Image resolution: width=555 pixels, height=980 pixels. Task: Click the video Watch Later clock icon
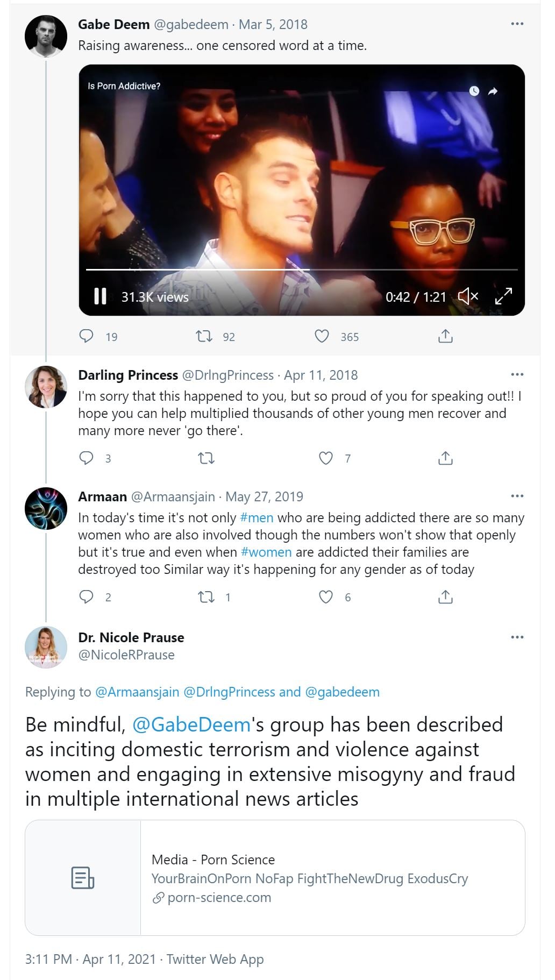tap(474, 91)
